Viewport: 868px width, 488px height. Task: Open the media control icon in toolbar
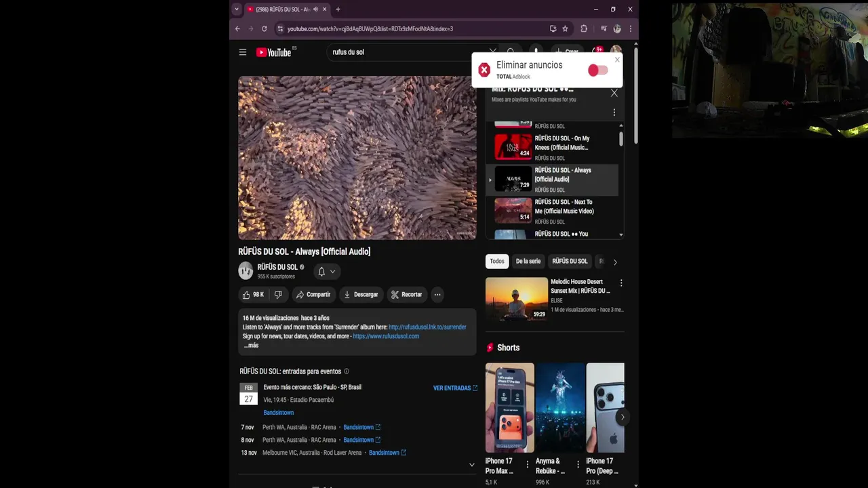pyautogui.click(x=604, y=28)
